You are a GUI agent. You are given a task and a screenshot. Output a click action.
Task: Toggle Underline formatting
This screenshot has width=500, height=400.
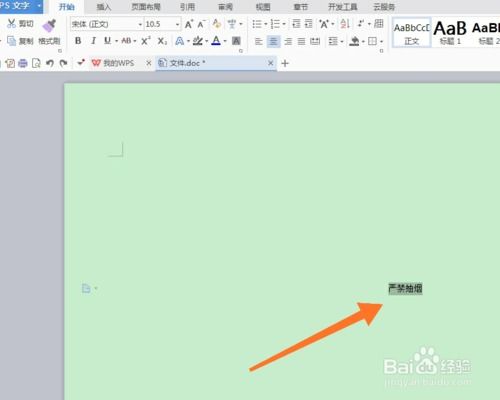tap(107, 41)
